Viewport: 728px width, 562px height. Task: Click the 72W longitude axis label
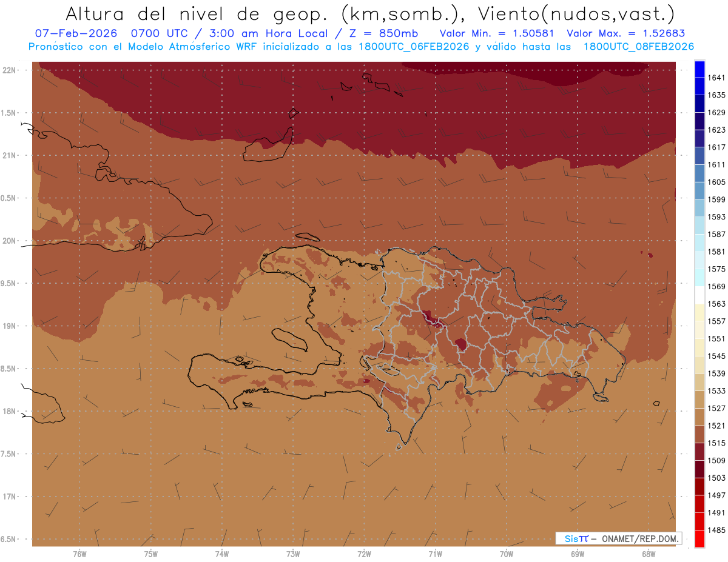click(x=364, y=554)
